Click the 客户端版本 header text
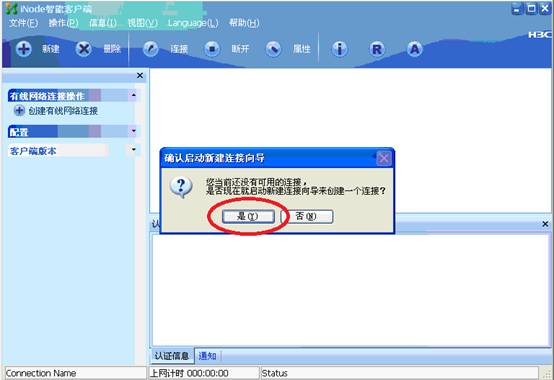Screen dimensions: 554x380 [x=33, y=151]
